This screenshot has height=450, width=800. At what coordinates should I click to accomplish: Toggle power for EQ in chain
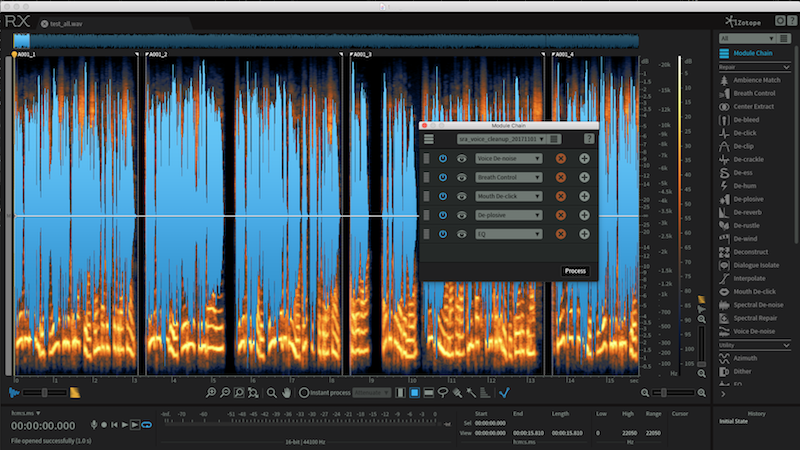click(x=443, y=234)
